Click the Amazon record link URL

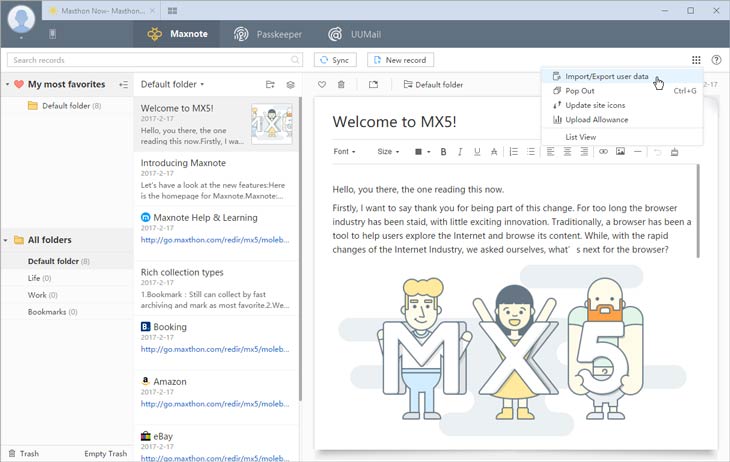point(215,404)
